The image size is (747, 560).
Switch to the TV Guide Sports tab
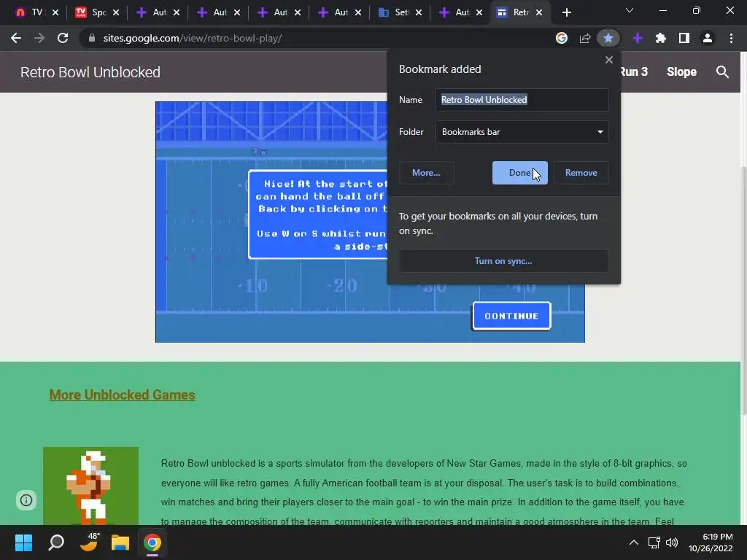(x=98, y=12)
